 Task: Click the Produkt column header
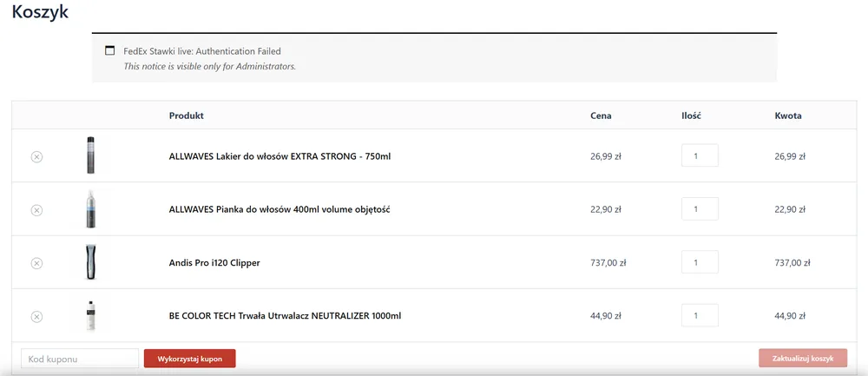(x=187, y=115)
